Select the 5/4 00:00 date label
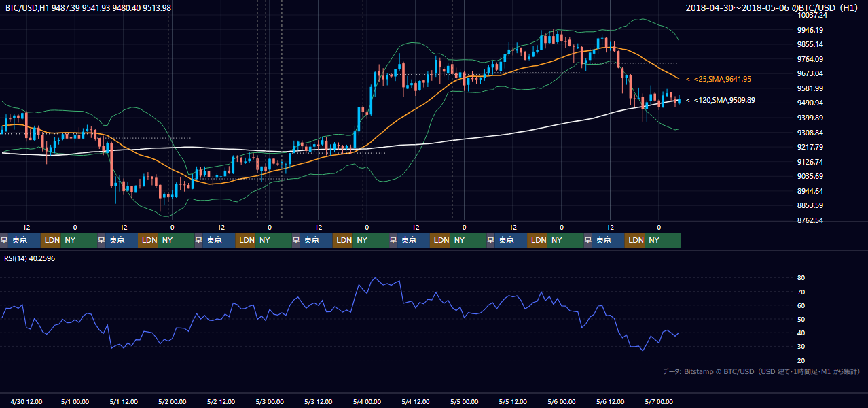Image resolution: width=868 pixels, height=408 pixels. click(x=367, y=402)
